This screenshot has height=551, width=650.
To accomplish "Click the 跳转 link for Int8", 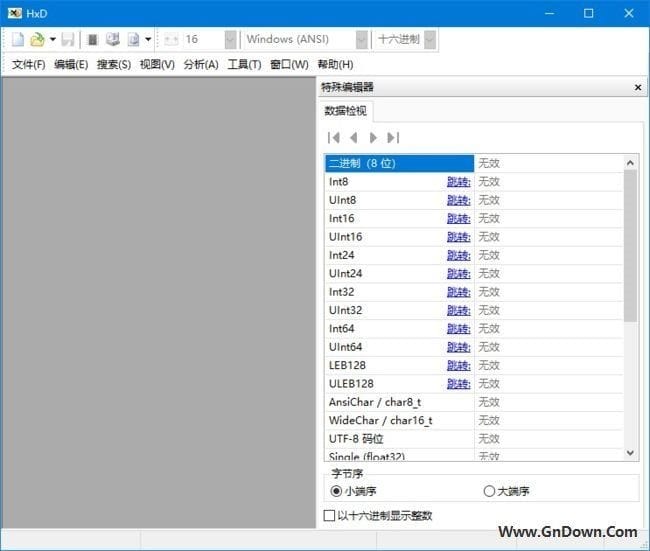I will click(x=458, y=182).
